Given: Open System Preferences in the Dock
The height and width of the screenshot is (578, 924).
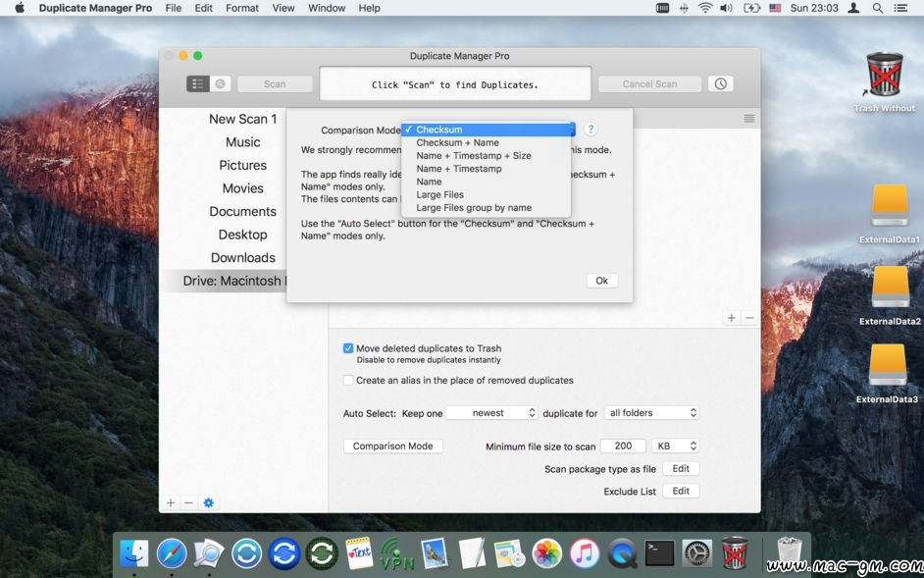Looking at the screenshot, I should pyautogui.click(x=697, y=554).
